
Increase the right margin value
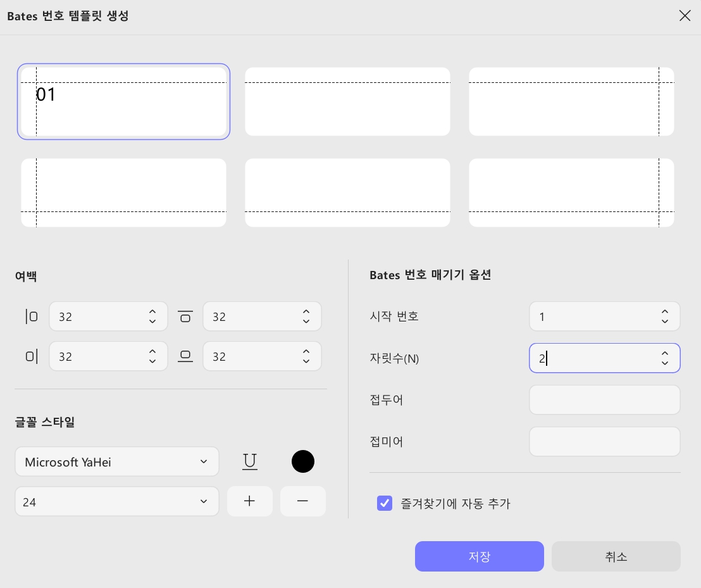click(x=152, y=351)
